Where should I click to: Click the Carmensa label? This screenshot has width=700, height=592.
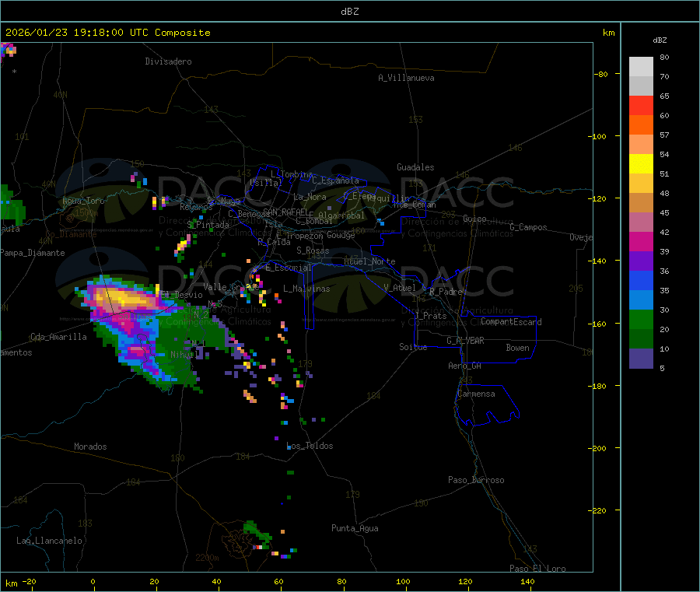click(x=476, y=394)
